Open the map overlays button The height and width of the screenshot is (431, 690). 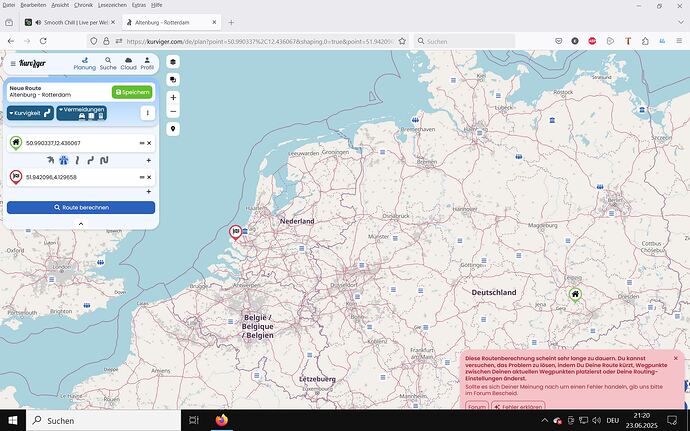pyautogui.click(x=173, y=80)
